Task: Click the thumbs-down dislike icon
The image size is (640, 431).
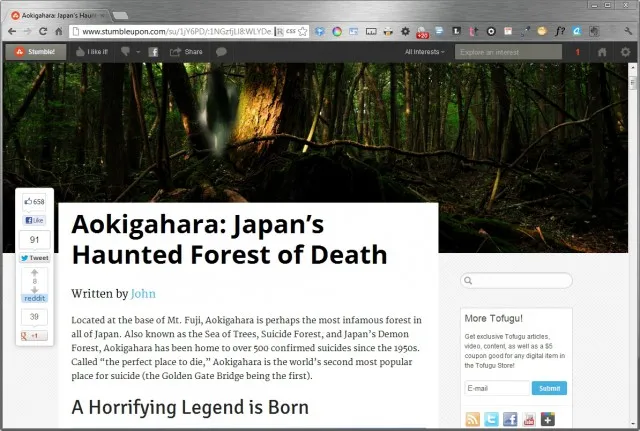Action: tap(125, 51)
